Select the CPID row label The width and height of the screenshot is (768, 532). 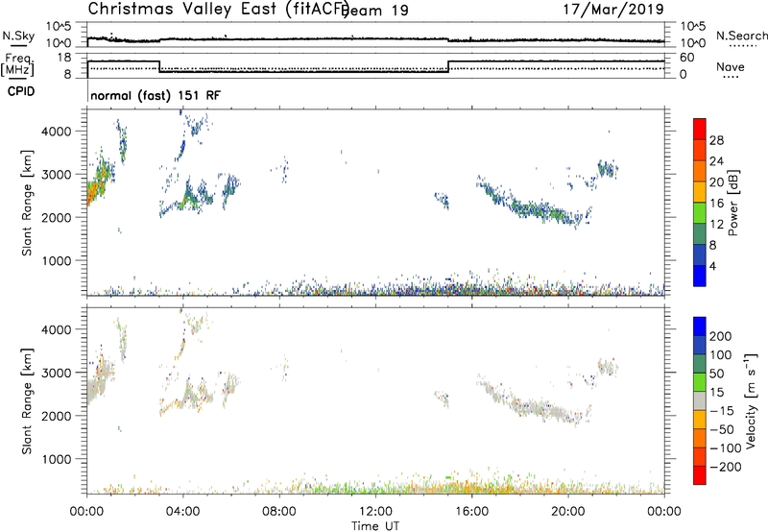21,91
